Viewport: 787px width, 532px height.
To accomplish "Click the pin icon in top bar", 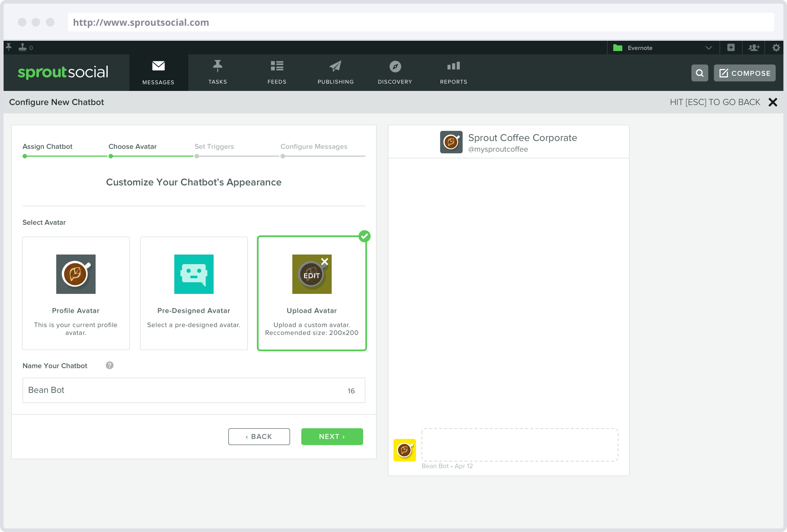I will pos(9,47).
